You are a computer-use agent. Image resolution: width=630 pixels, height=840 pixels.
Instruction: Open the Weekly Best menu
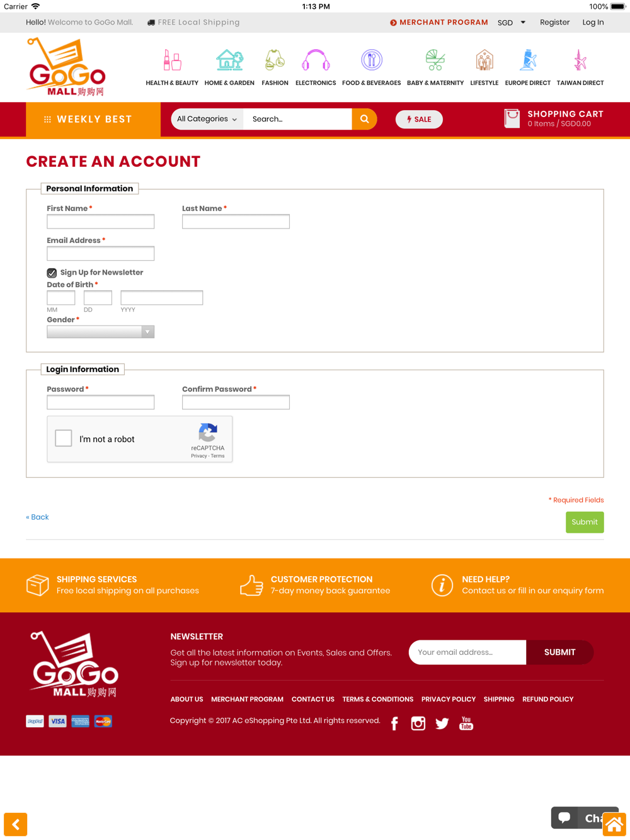(93, 119)
